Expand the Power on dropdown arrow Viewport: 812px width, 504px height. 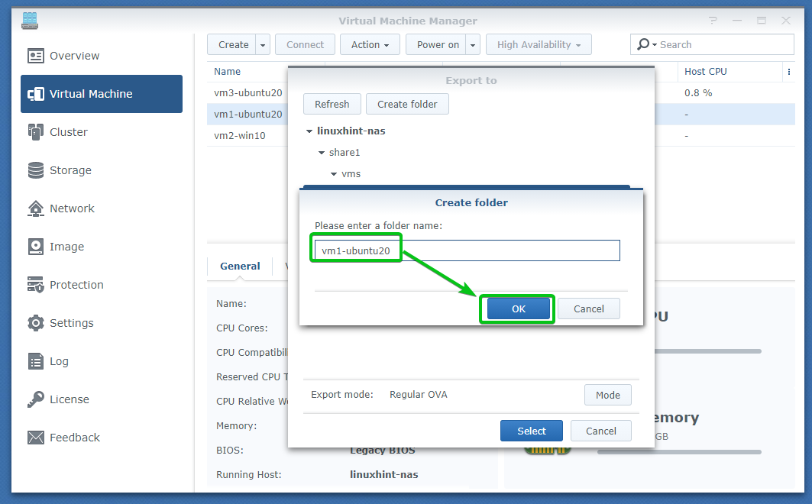pyautogui.click(x=474, y=45)
